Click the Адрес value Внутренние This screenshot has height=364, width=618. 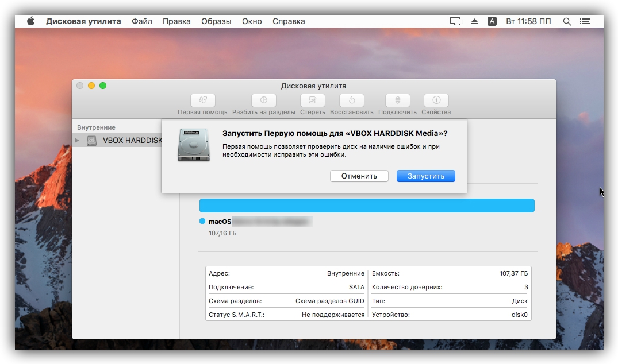[346, 273]
